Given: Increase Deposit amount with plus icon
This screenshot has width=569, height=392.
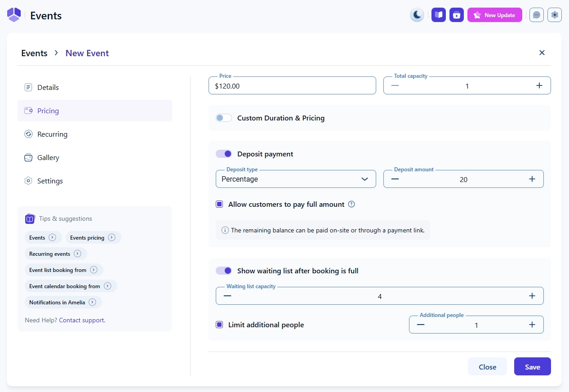Looking at the screenshot, I should click(x=532, y=179).
